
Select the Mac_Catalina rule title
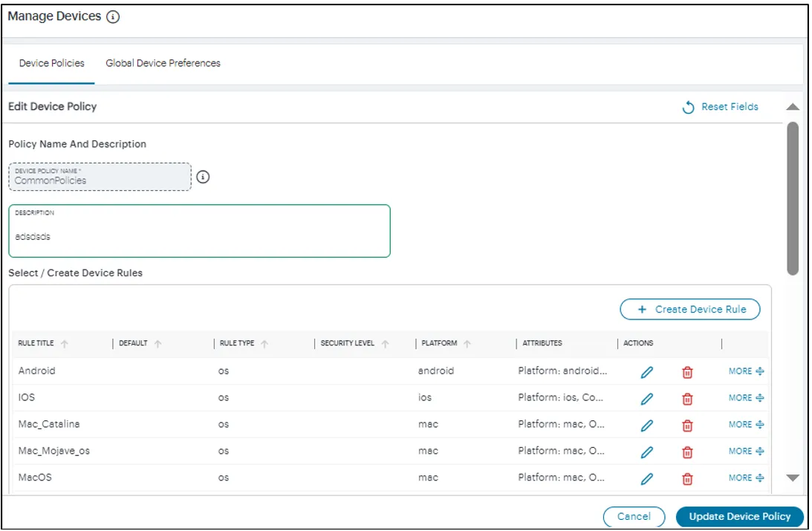(49, 424)
